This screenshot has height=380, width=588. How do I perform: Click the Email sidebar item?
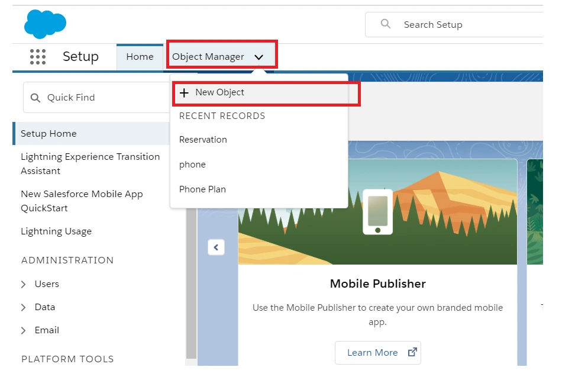click(x=47, y=330)
